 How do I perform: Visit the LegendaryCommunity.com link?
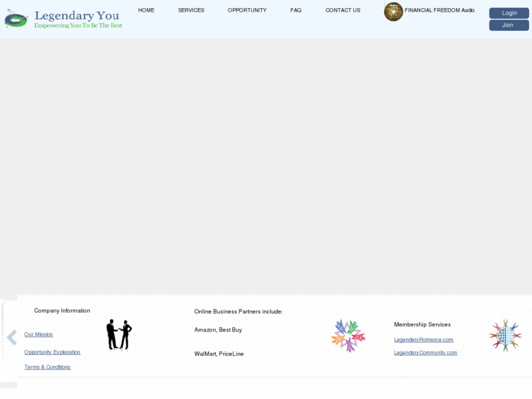coord(425,352)
